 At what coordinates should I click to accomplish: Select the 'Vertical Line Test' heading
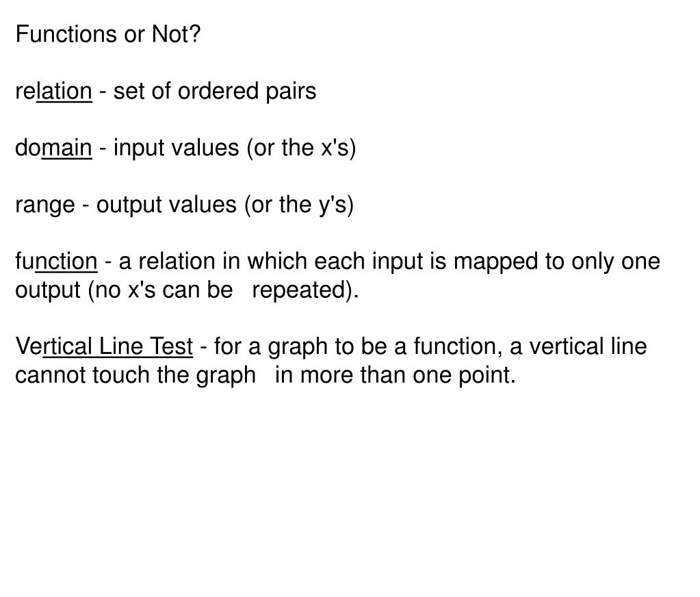104,346
